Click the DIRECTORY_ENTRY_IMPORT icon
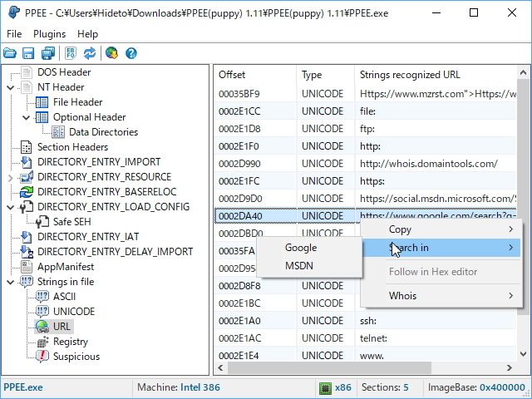The image size is (532, 399). [27, 162]
